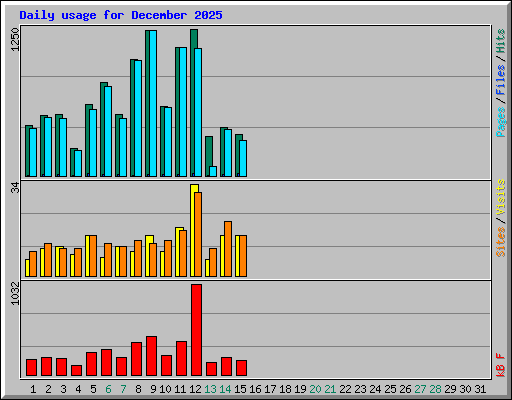Click day 17 on the x-axis

(270, 389)
